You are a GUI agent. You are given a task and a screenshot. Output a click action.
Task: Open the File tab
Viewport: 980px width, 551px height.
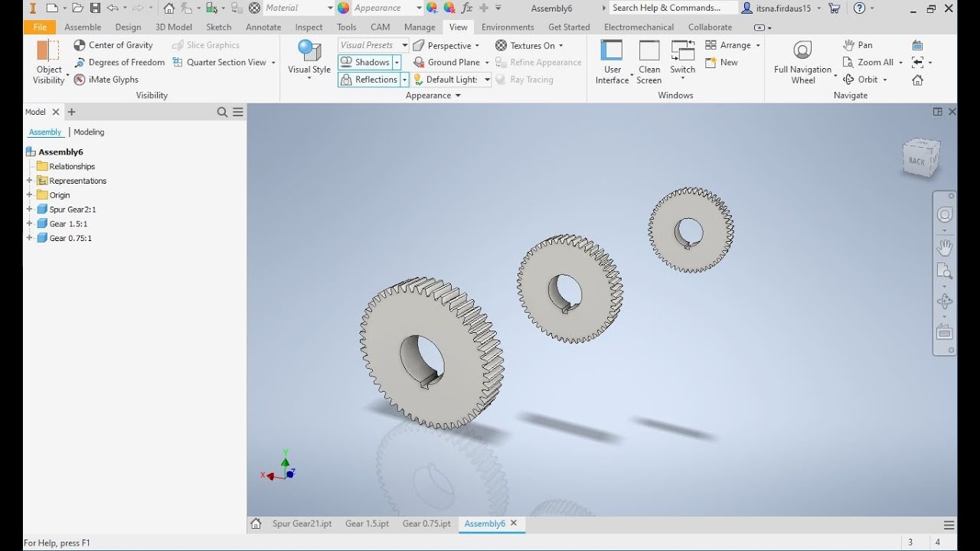click(x=40, y=27)
